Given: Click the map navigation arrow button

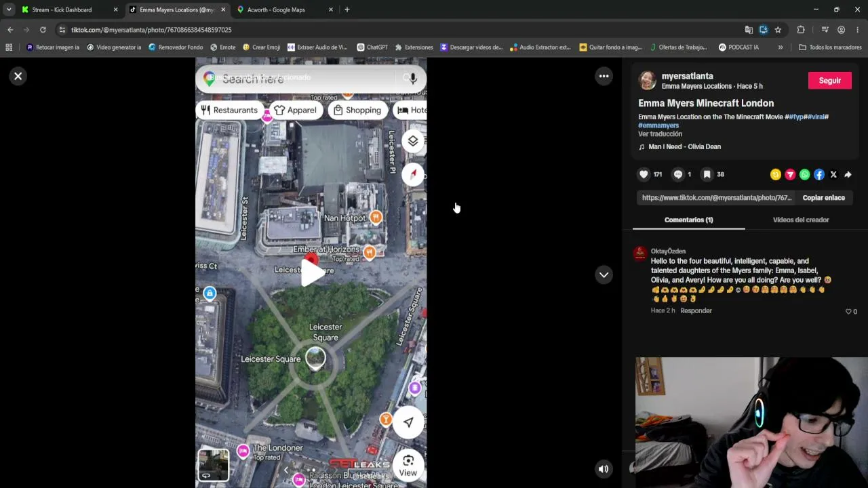Looking at the screenshot, I should tap(408, 422).
